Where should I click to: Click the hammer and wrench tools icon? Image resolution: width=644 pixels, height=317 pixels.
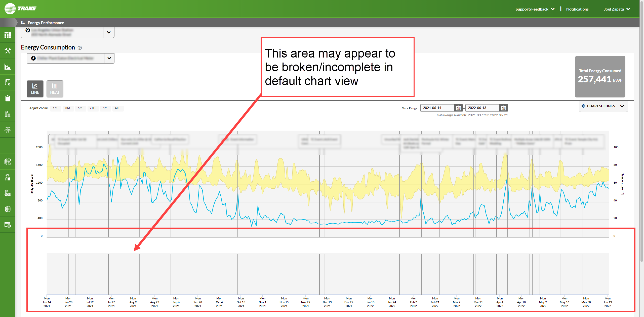tap(8, 51)
